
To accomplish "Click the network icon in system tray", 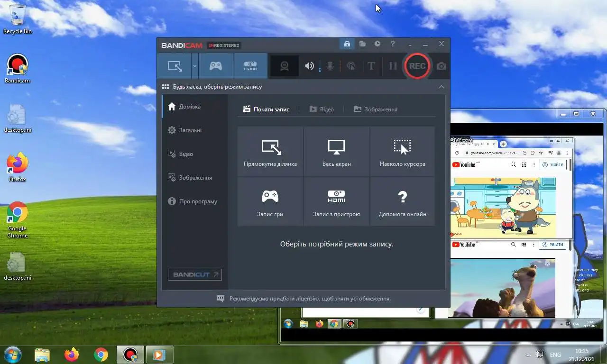I will tap(540, 355).
